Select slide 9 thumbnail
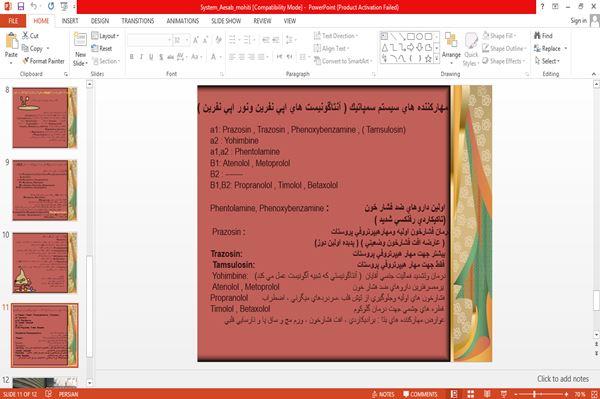This screenshot has width=600, height=399. tap(45, 190)
